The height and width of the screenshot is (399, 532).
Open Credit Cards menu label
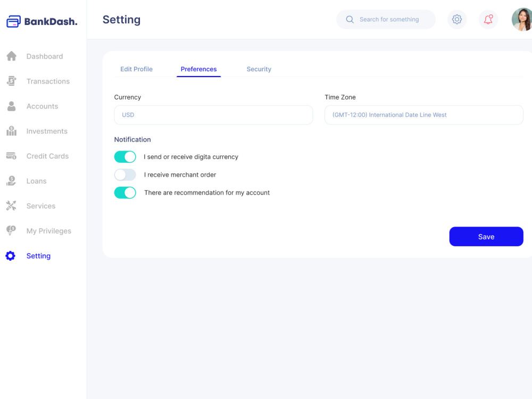click(47, 156)
